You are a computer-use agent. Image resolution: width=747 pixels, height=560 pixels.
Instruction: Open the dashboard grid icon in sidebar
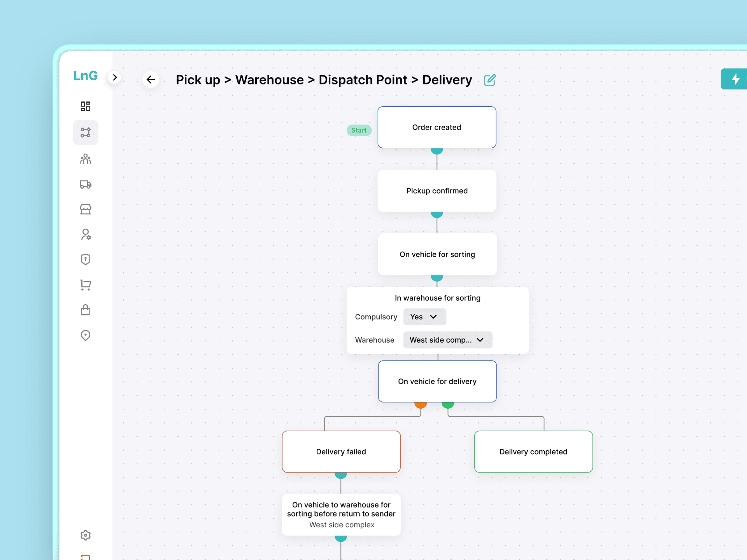[x=85, y=106]
